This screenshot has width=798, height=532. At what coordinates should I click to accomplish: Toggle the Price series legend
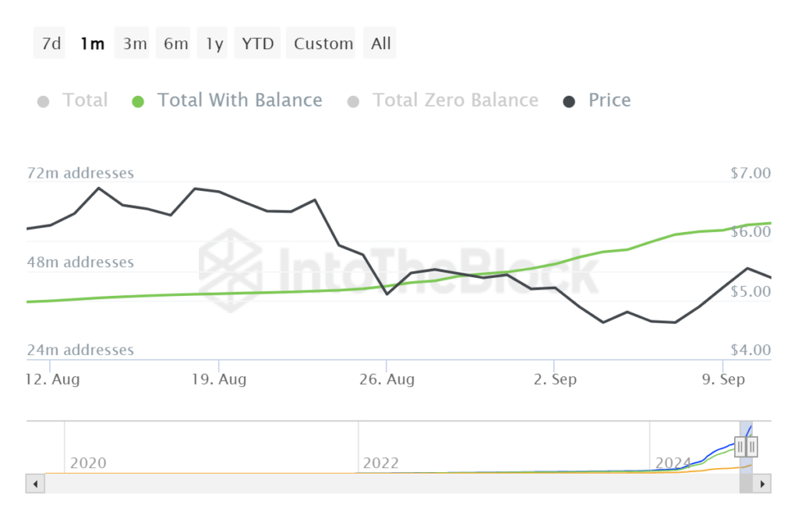(597, 100)
